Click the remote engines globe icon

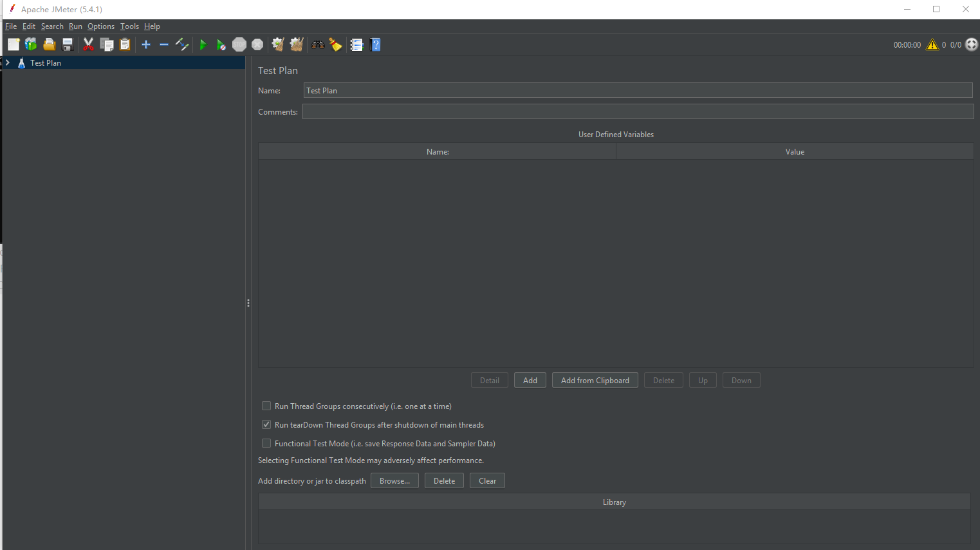coord(972,44)
